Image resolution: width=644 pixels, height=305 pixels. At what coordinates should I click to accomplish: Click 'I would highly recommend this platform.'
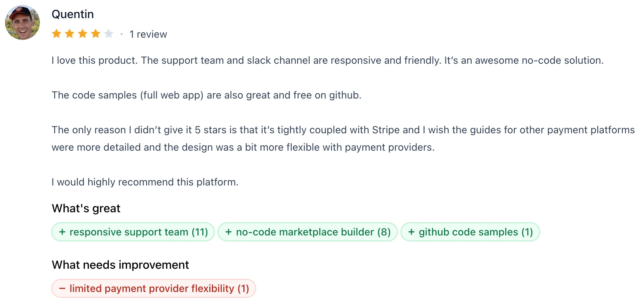[145, 182]
